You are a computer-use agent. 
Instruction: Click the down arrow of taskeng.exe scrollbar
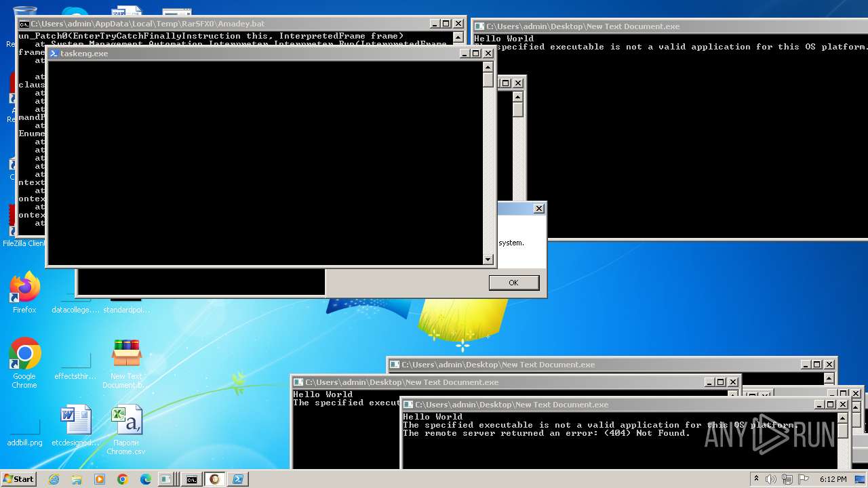(x=488, y=260)
